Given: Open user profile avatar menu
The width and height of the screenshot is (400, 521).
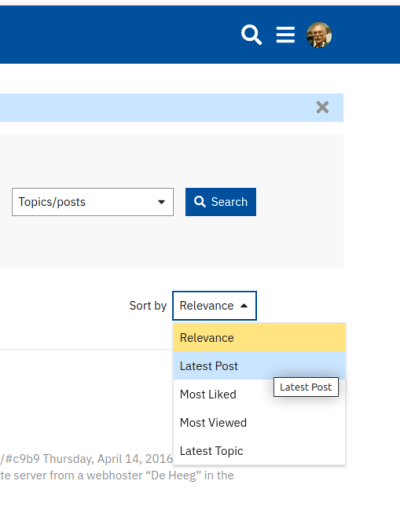Looking at the screenshot, I should (319, 35).
